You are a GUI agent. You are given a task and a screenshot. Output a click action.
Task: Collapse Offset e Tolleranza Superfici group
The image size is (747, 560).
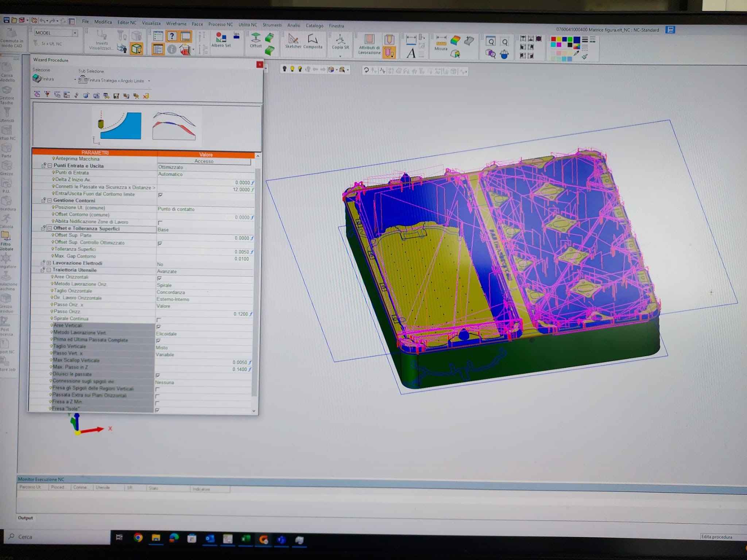click(49, 228)
